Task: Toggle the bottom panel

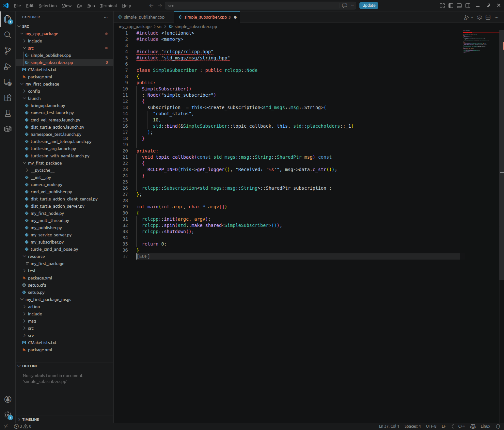Action: coord(459,6)
